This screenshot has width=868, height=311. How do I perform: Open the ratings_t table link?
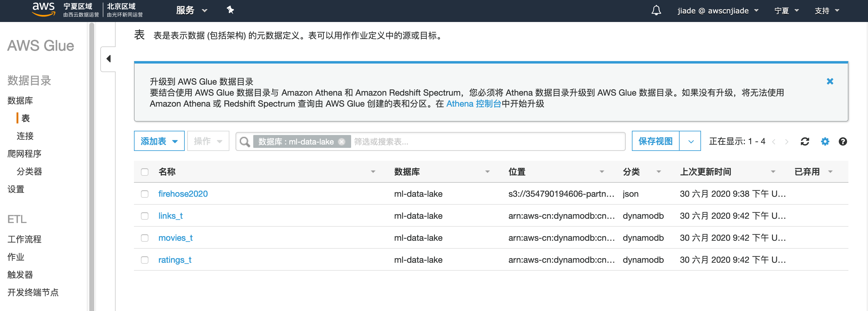(175, 260)
